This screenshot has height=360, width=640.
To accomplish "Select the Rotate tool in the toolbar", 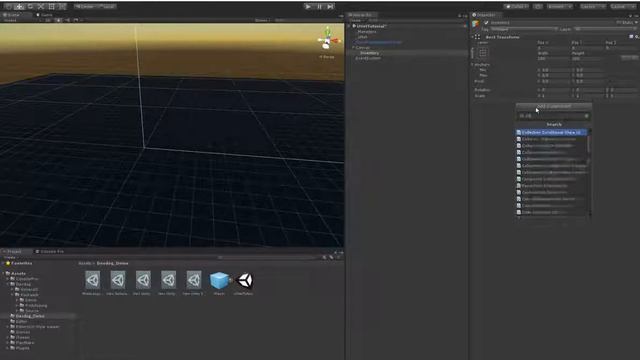I will (x=30, y=7).
